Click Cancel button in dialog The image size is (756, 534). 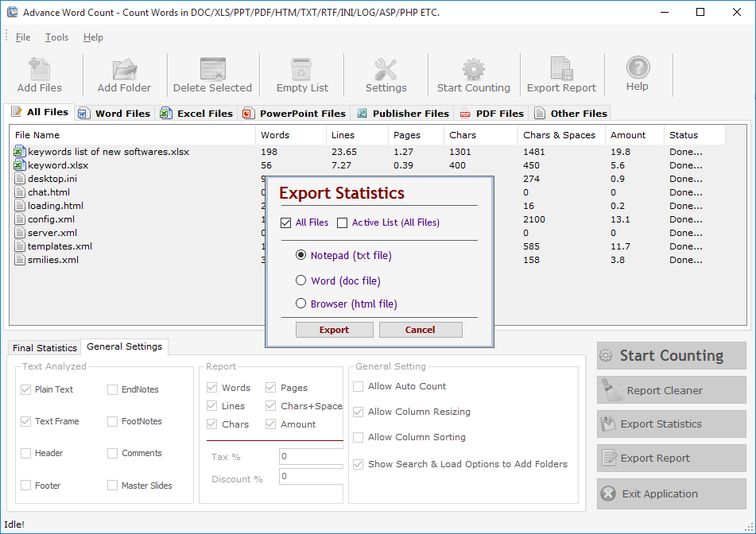421,330
